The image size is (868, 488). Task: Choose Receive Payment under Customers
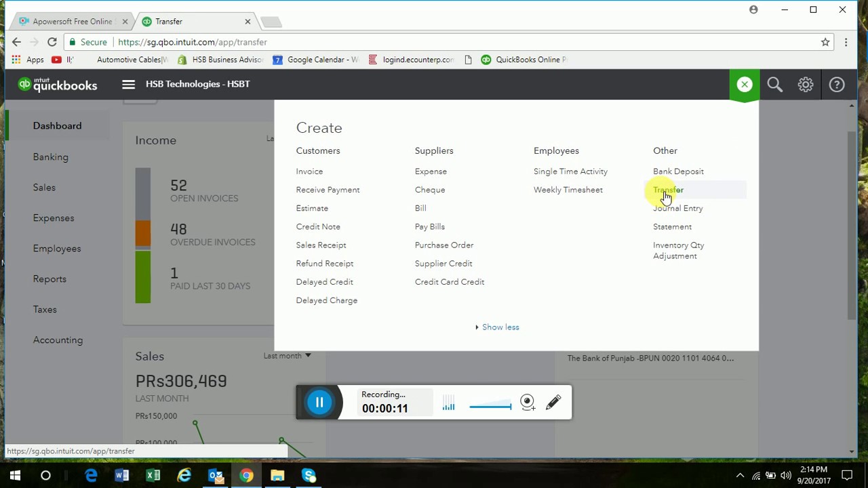pyautogui.click(x=328, y=190)
